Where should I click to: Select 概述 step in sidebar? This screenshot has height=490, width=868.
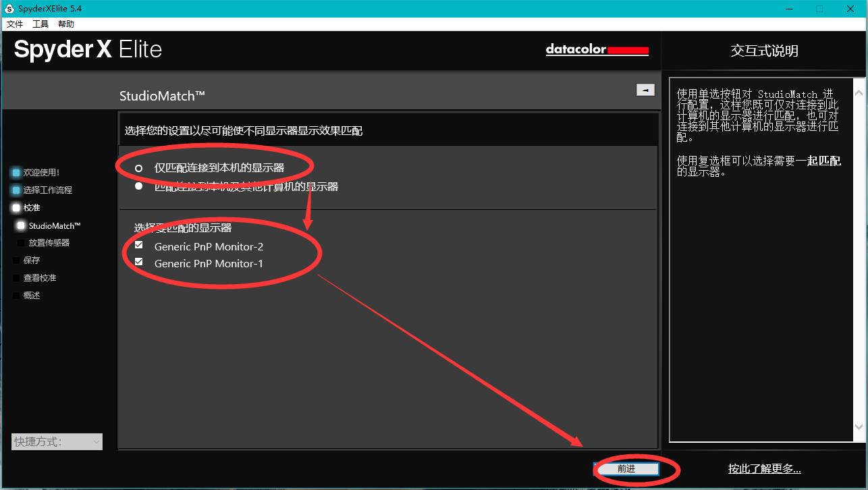click(x=32, y=296)
